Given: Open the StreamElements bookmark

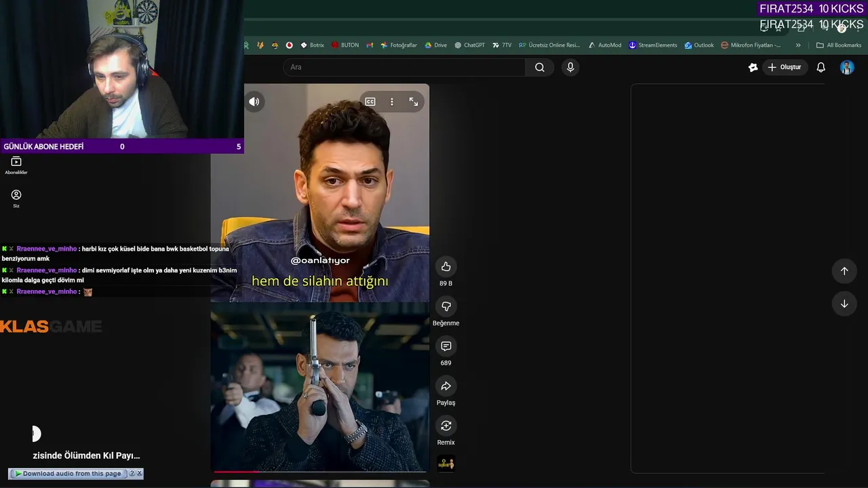Looking at the screenshot, I should [652, 45].
